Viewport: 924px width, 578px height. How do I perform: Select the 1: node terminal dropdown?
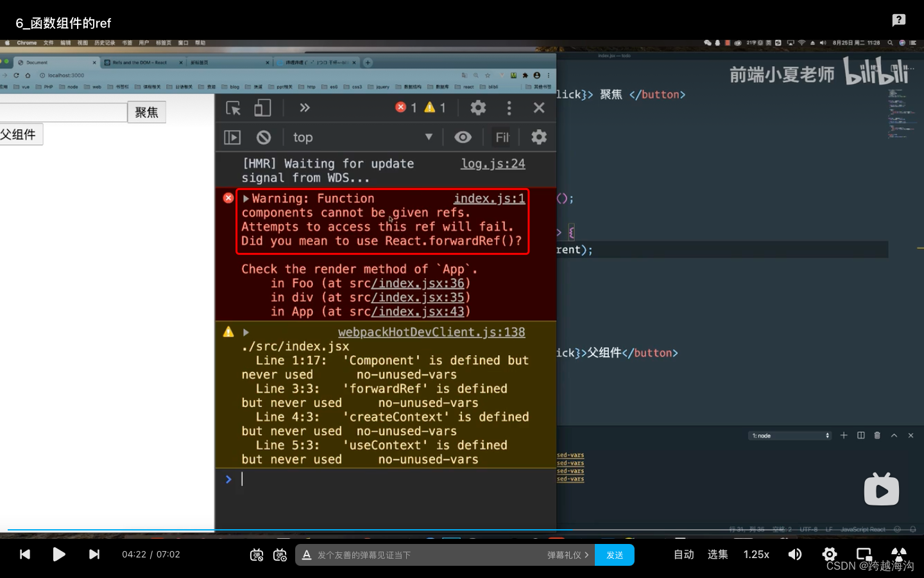tap(790, 435)
